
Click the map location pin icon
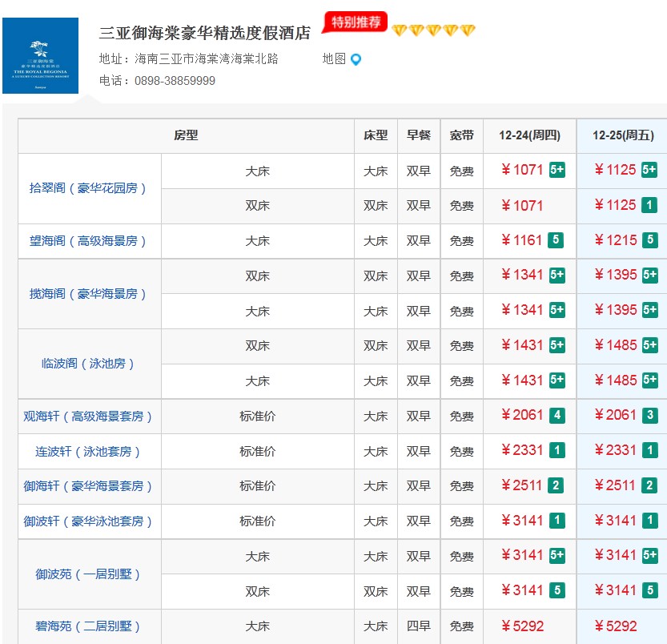click(356, 59)
